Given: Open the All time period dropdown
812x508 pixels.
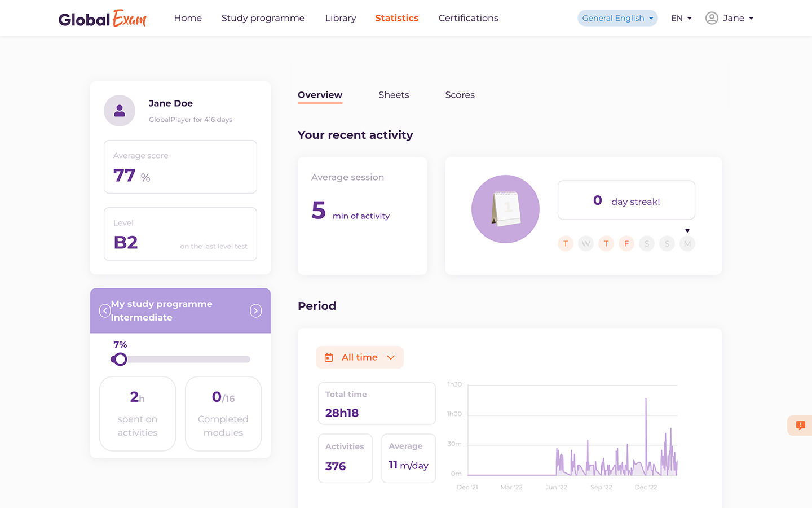Looking at the screenshot, I should pyautogui.click(x=360, y=357).
